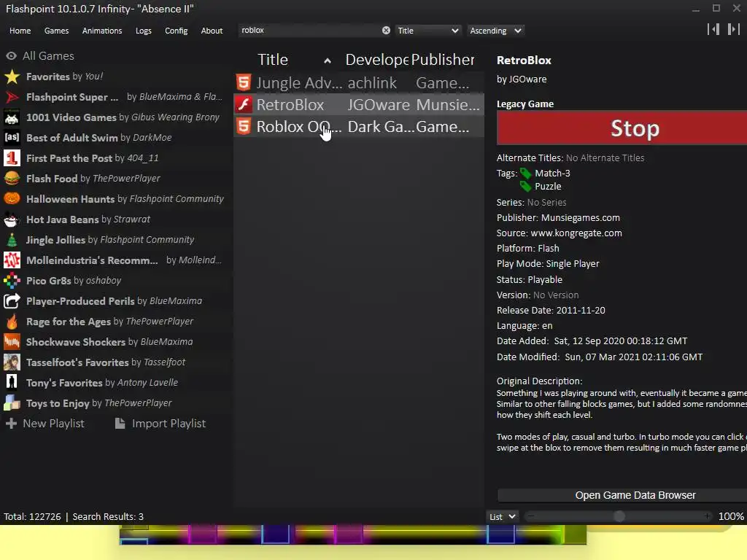747x560 pixels.
Task: Open the Home tab
Action: 20,31
